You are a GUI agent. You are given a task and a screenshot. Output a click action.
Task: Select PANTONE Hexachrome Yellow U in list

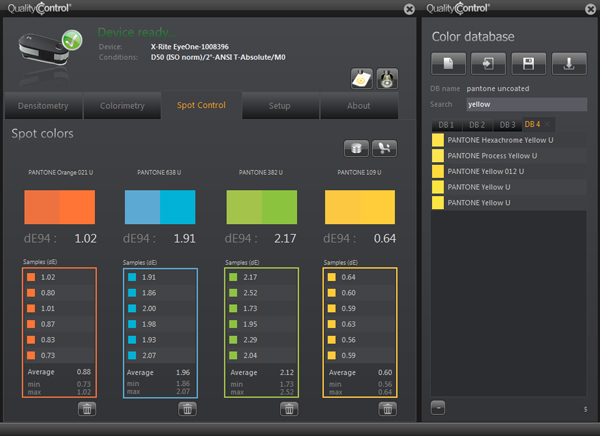[509, 140]
